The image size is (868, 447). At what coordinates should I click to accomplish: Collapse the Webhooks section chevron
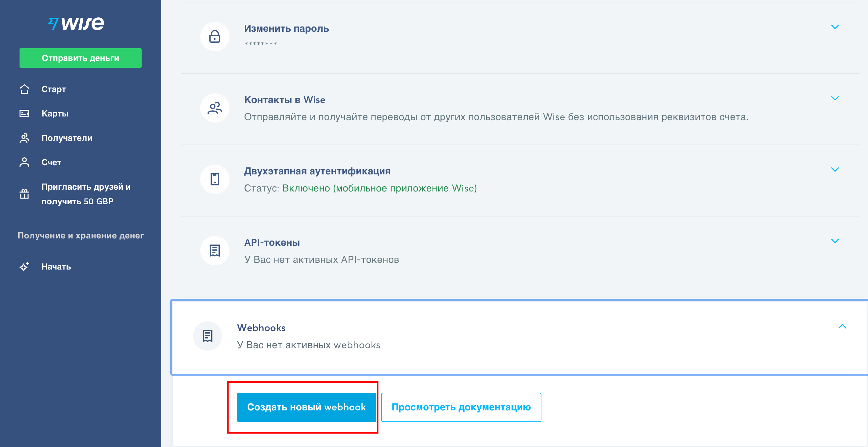click(842, 326)
